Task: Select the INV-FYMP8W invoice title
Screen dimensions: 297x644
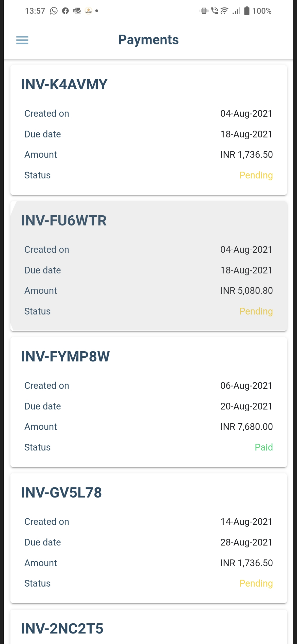Action: click(65, 356)
